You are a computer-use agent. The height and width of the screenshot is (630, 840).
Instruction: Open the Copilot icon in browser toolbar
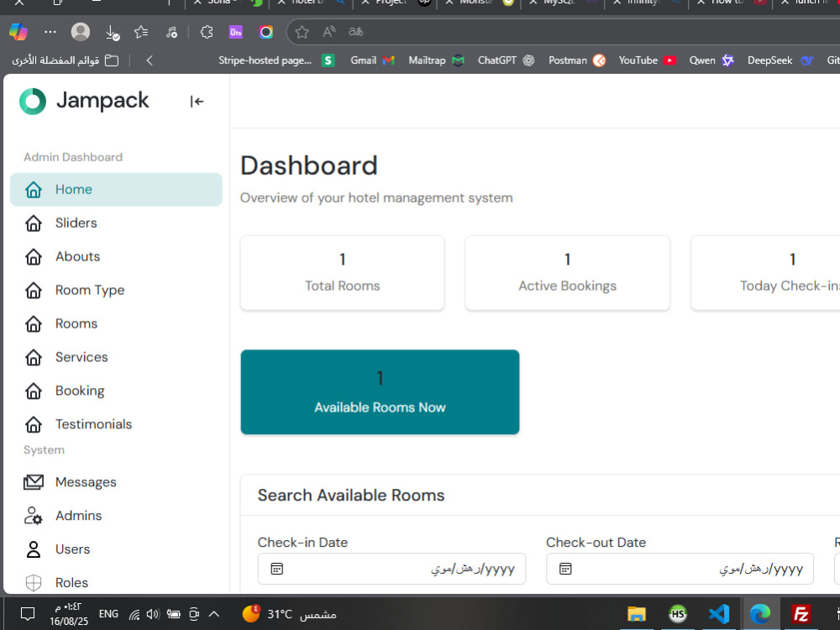pyautogui.click(x=18, y=32)
